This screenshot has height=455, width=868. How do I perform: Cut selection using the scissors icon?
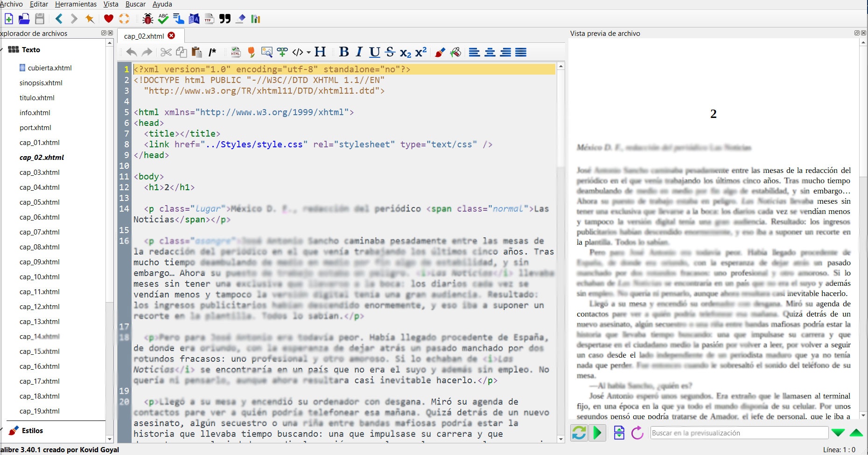tap(166, 52)
